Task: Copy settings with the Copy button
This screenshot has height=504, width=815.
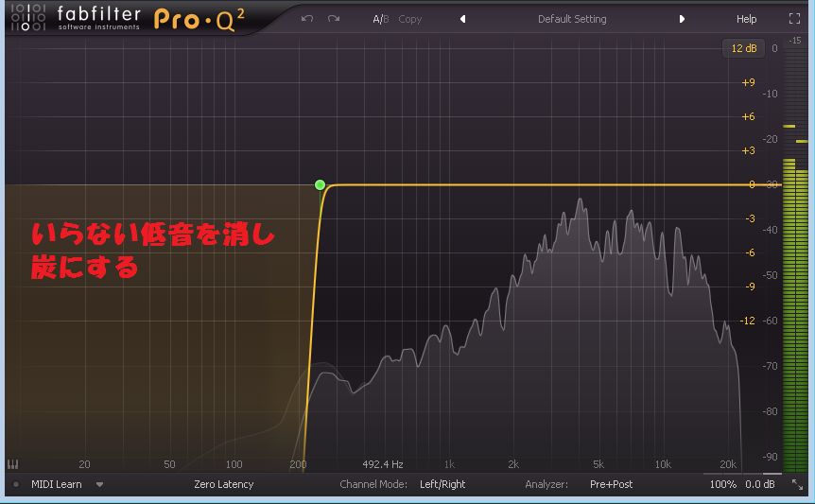Action: pos(410,19)
